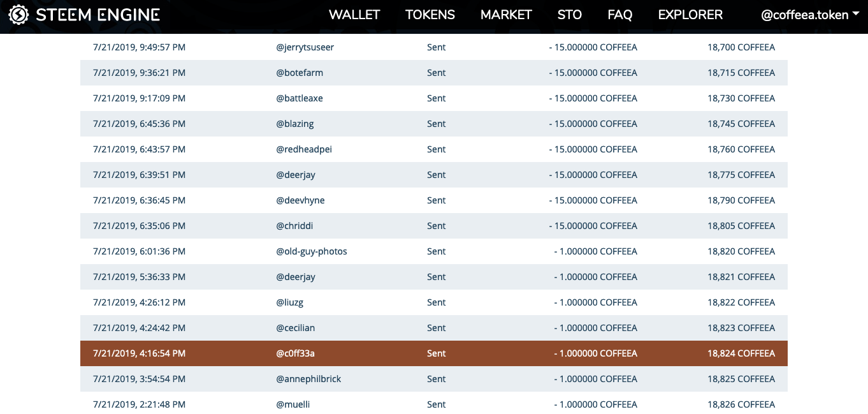Viewport: 868px width, 414px height.
Task: Click recipient @chriddi
Action: coord(294,226)
